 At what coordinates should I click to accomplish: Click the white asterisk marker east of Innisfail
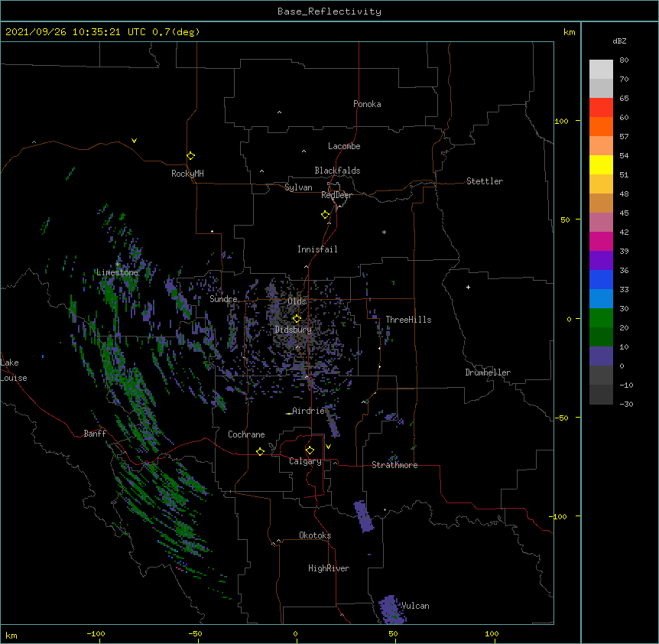384,232
